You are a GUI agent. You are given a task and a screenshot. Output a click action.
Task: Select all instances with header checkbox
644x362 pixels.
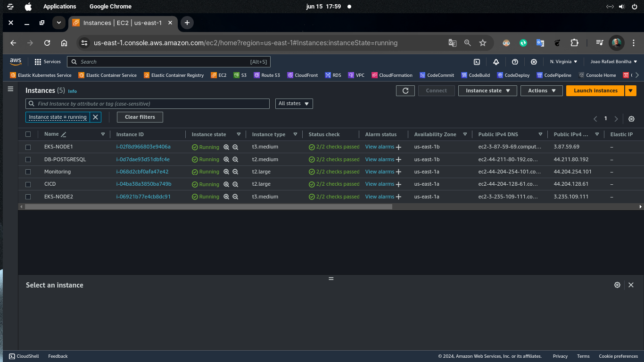point(28,134)
